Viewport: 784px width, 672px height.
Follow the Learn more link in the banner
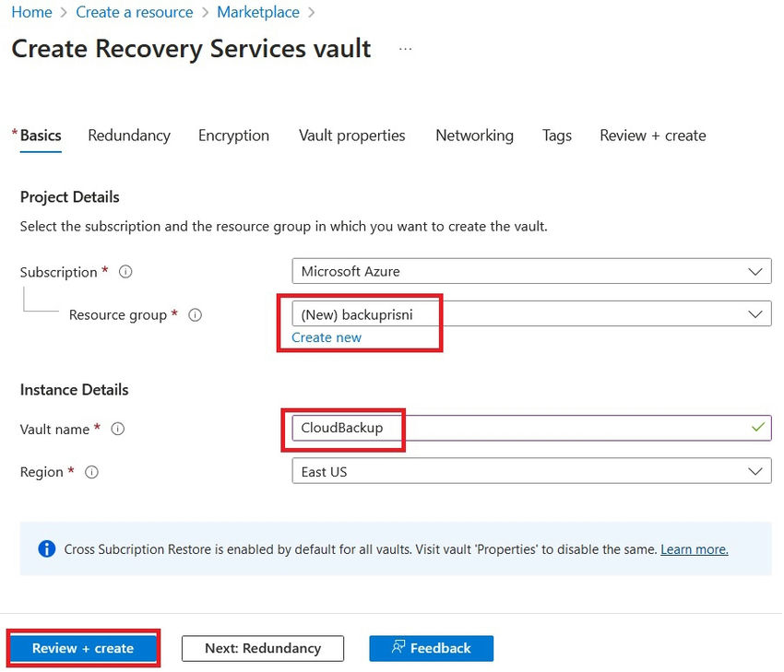pyautogui.click(x=694, y=548)
